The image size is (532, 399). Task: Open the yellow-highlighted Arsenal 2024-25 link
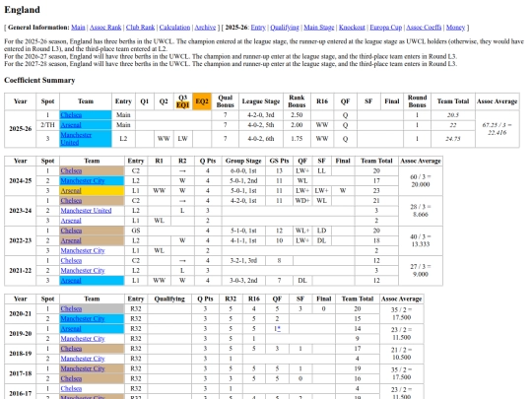[71, 191]
